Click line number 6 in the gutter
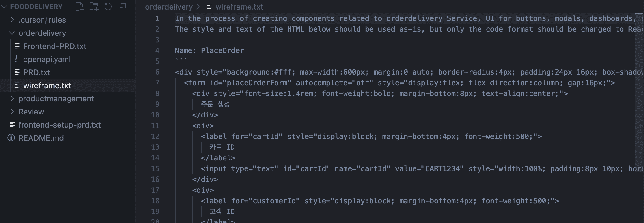 157,72
